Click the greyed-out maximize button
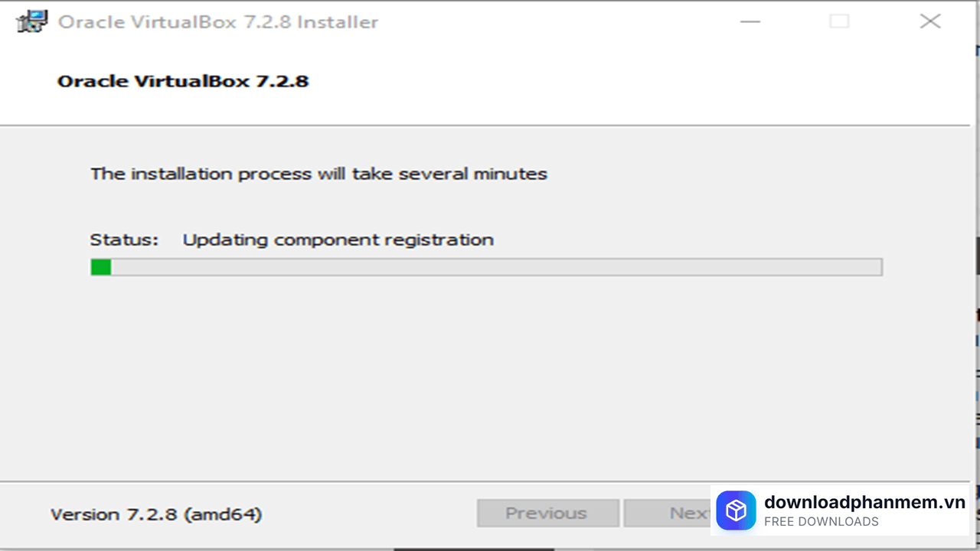Viewport: 980px width, 551px height. [x=839, y=21]
